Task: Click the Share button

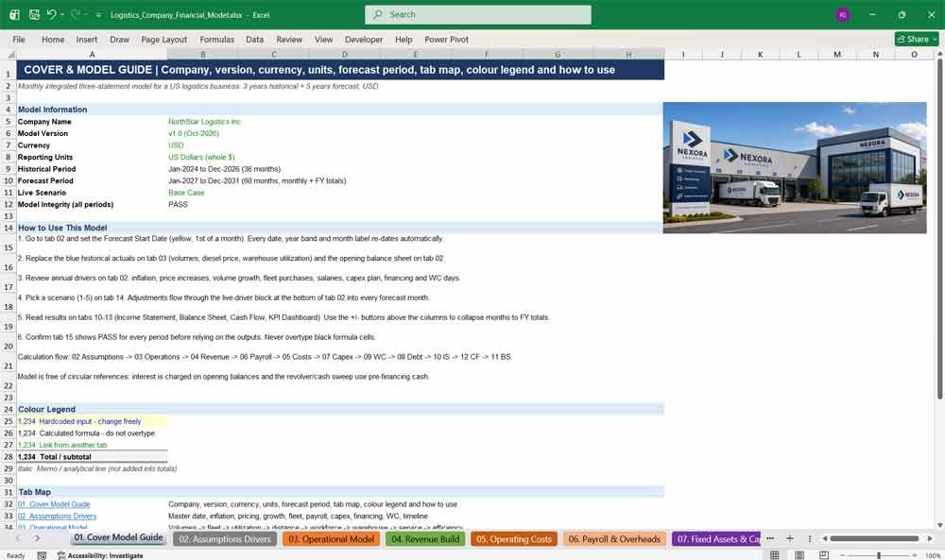Action: coord(917,39)
